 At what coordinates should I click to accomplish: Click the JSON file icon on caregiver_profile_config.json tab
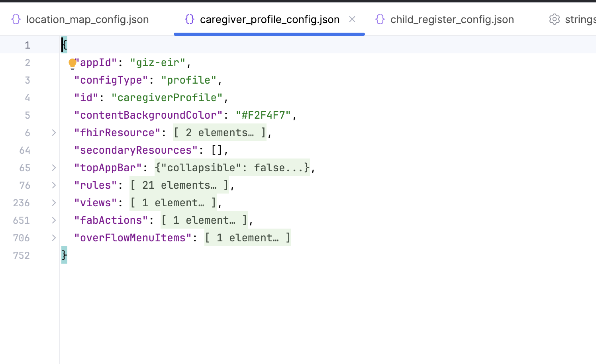coord(190,19)
